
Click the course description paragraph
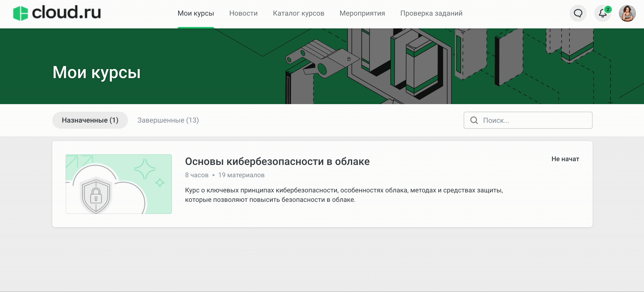click(x=344, y=195)
